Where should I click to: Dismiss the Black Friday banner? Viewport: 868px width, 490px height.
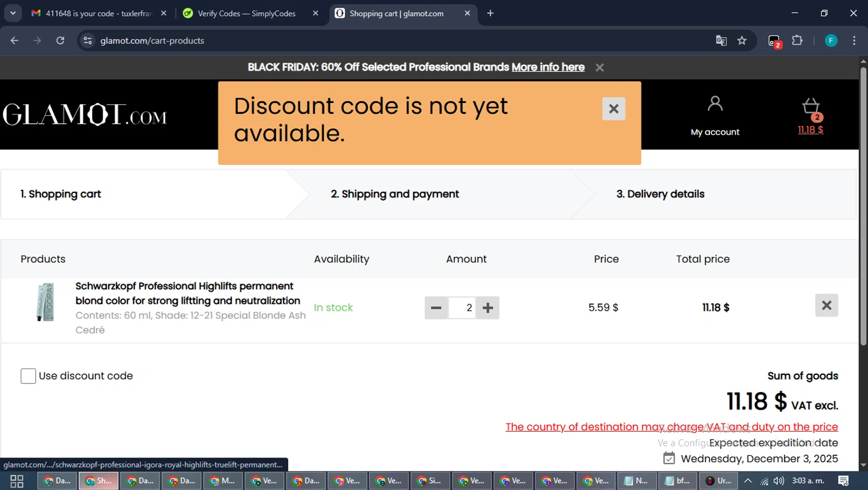coord(600,68)
